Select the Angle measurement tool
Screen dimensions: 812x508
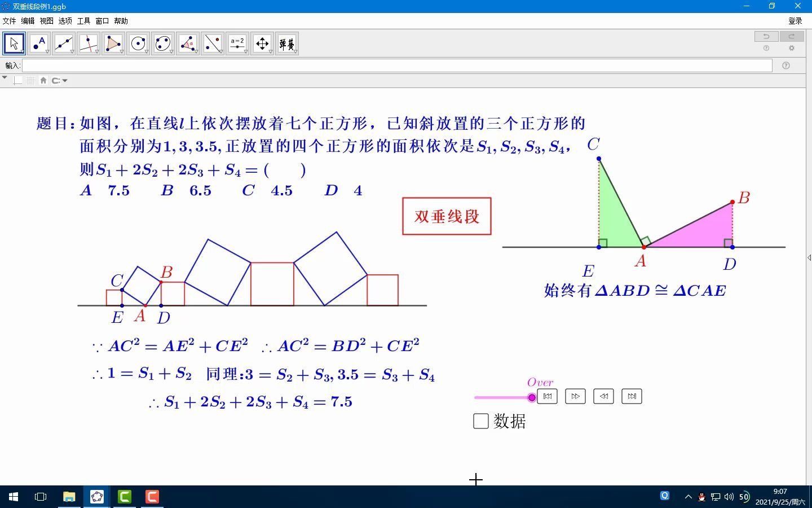point(187,43)
